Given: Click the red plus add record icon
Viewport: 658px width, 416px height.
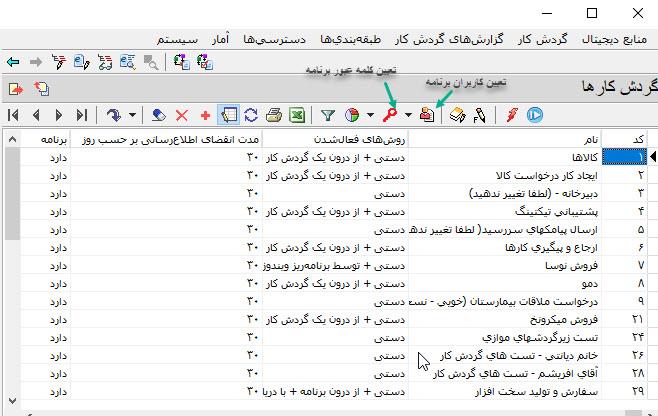Looking at the screenshot, I should (x=205, y=115).
